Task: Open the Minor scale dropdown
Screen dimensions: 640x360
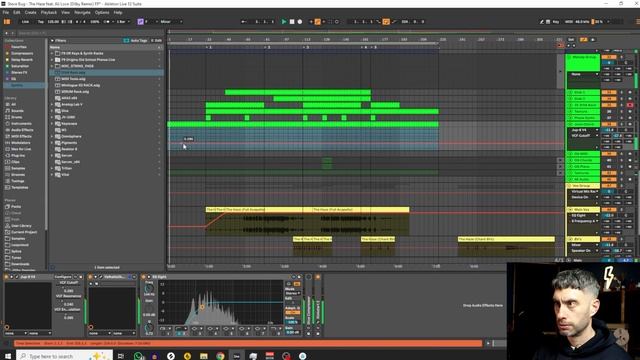Action: (x=171, y=22)
